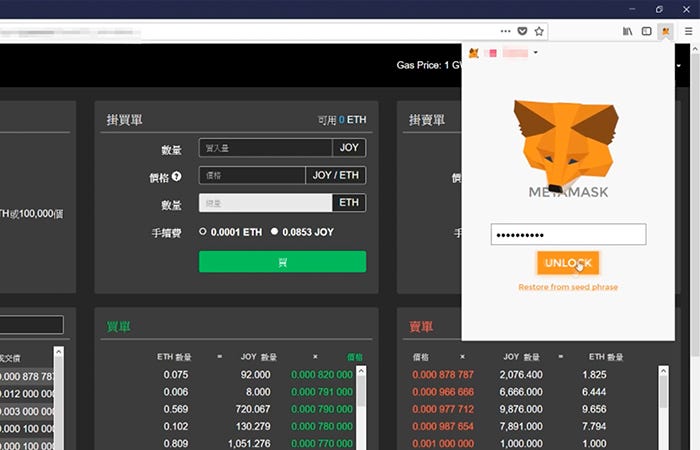Focus the MetaMask password field
700x450 pixels.
point(568,234)
